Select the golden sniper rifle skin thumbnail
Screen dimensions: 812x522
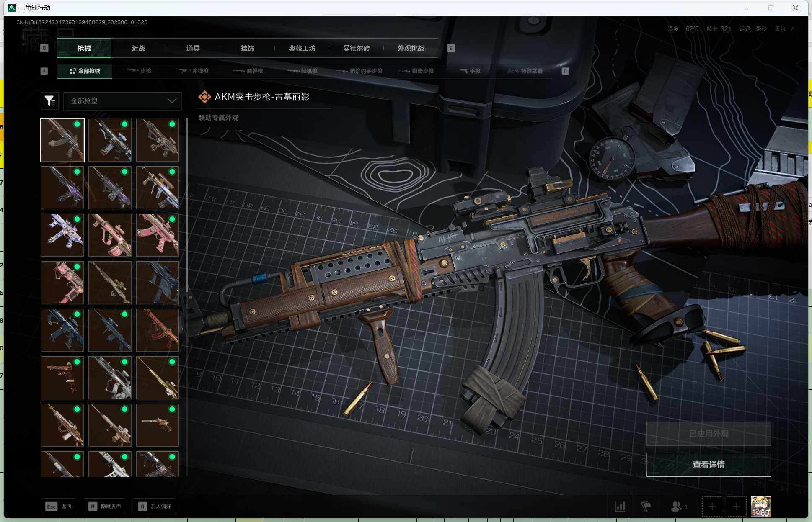(158, 378)
